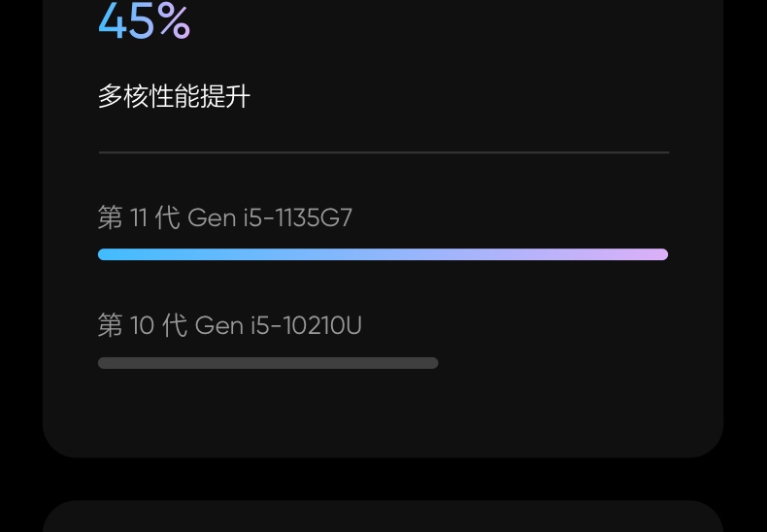This screenshot has height=532, width=767.
Task: Click the gradient 45% figure
Action: pos(144,20)
